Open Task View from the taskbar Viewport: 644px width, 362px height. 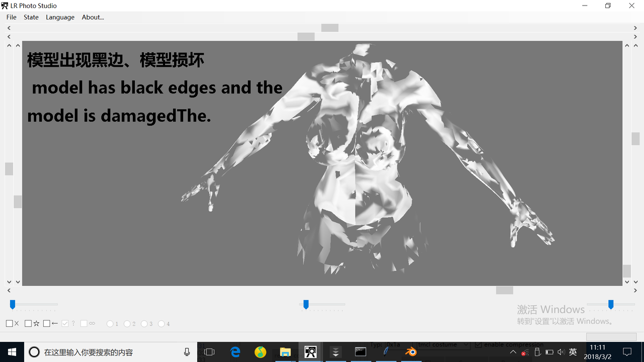click(x=209, y=352)
